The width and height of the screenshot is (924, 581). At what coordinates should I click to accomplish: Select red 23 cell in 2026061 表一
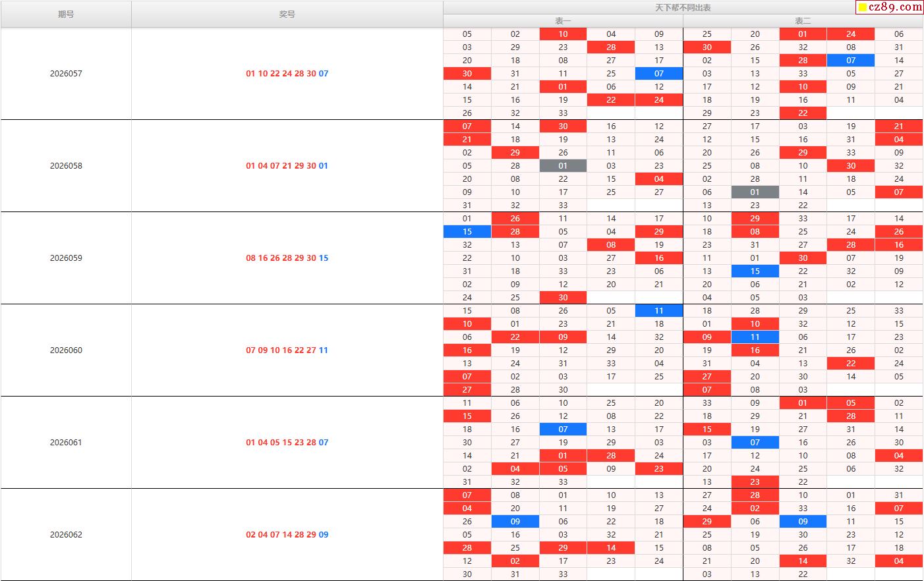[x=659, y=469]
